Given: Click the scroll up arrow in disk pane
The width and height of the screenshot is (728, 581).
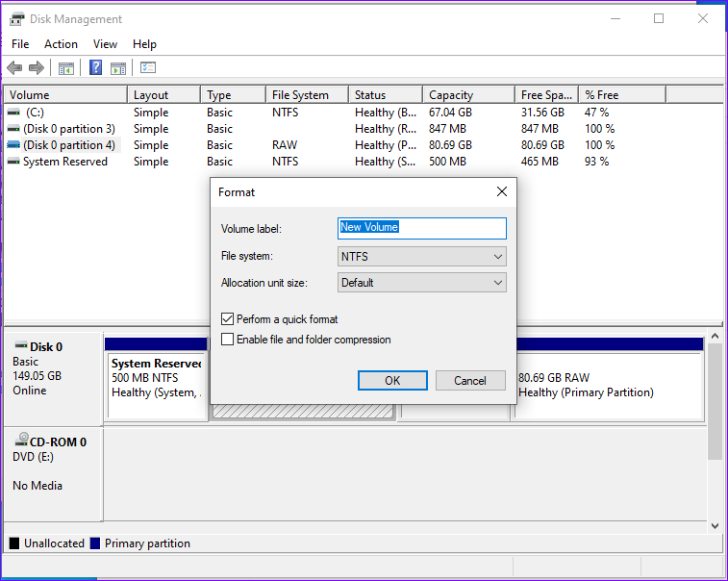Looking at the screenshot, I should point(715,336).
